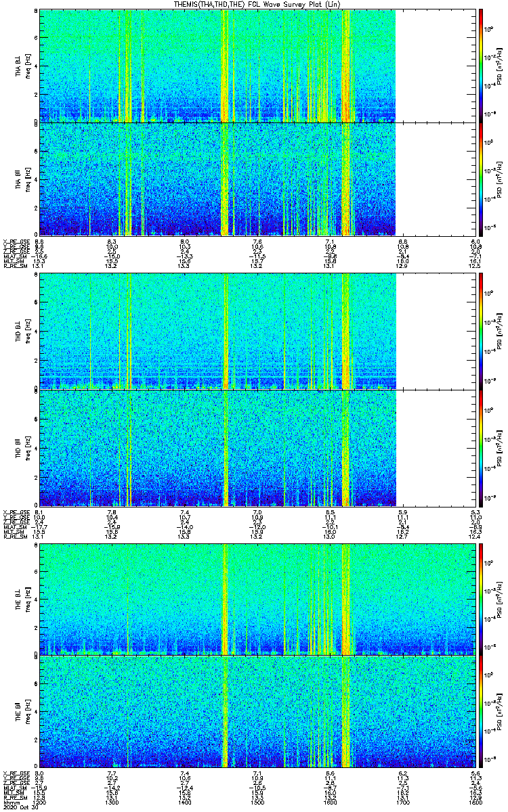Image resolution: width=508 pixels, height=812 pixels.
Task: Click the color bar beside THE B|| panel
Action: [x=480, y=712]
